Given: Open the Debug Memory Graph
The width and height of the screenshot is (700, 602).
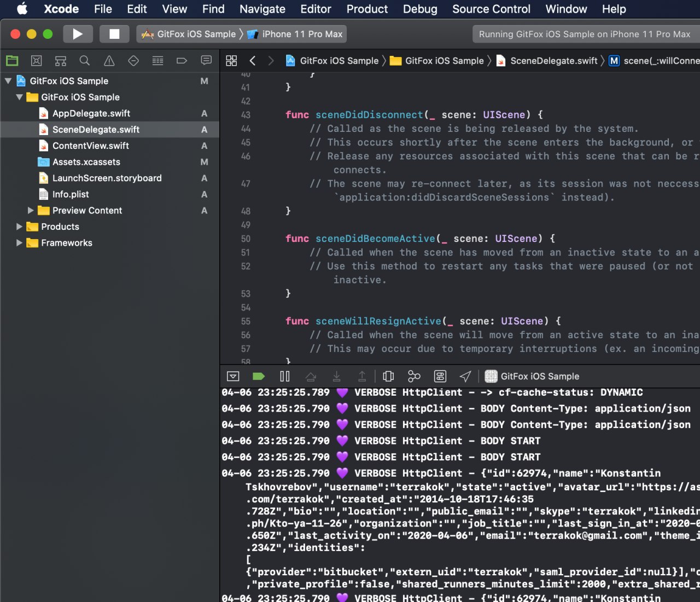Looking at the screenshot, I should point(414,377).
